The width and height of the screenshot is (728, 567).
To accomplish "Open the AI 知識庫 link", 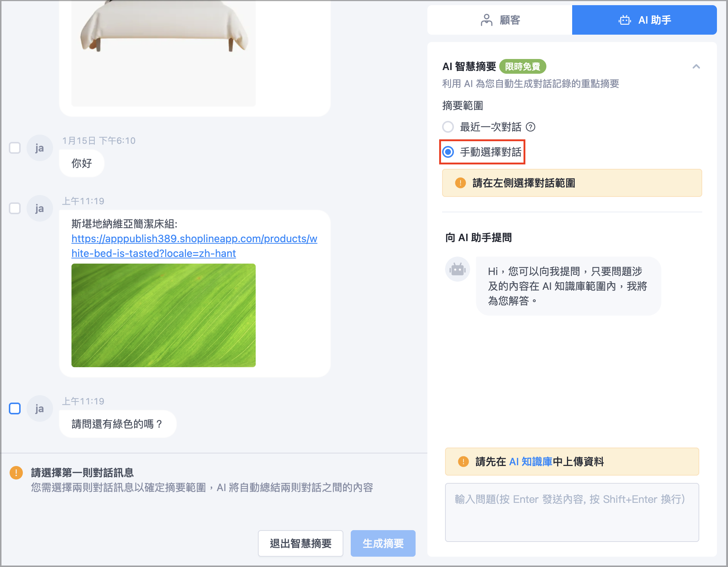I will [x=531, y=462].
